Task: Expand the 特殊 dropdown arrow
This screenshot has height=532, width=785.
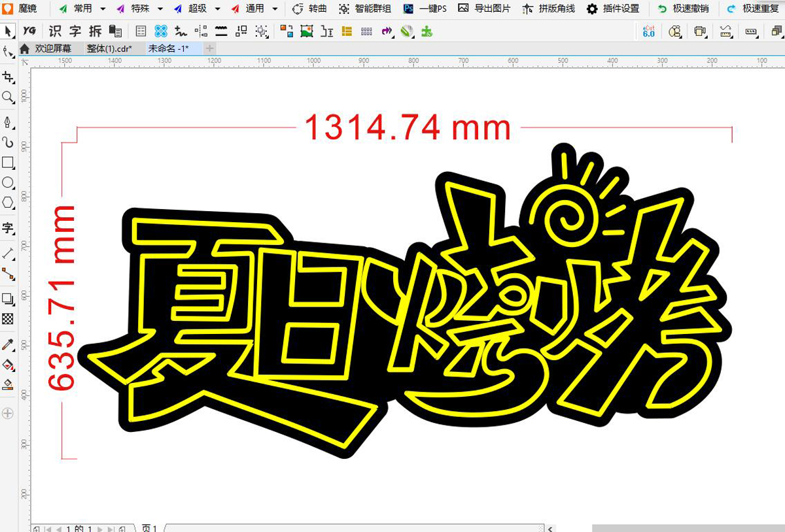Action: pos(160,9)
